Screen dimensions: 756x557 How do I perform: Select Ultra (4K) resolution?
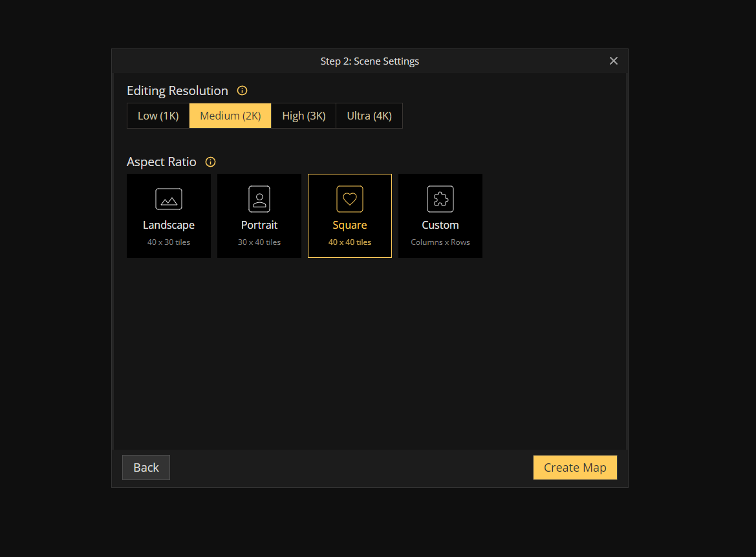click(x=369, y=116)
